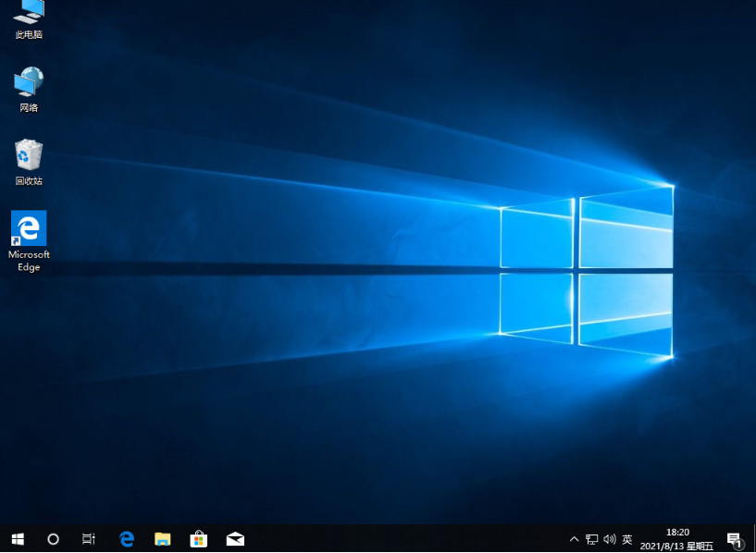Viewport: 756px width, 553px height.
Task: Launch Microsoft Edge from the desktop shortcut
Action: coord(28,229)
